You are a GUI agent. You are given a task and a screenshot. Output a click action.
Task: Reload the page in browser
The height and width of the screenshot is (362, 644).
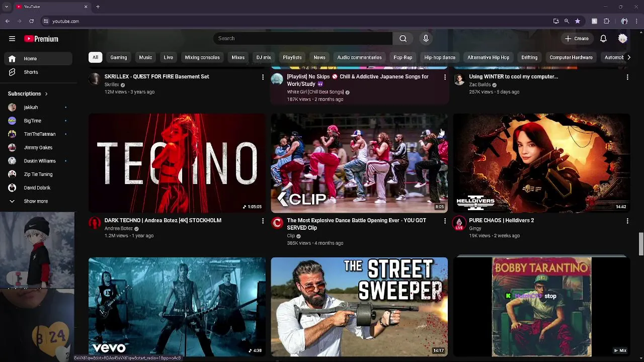tap(31, 21)
